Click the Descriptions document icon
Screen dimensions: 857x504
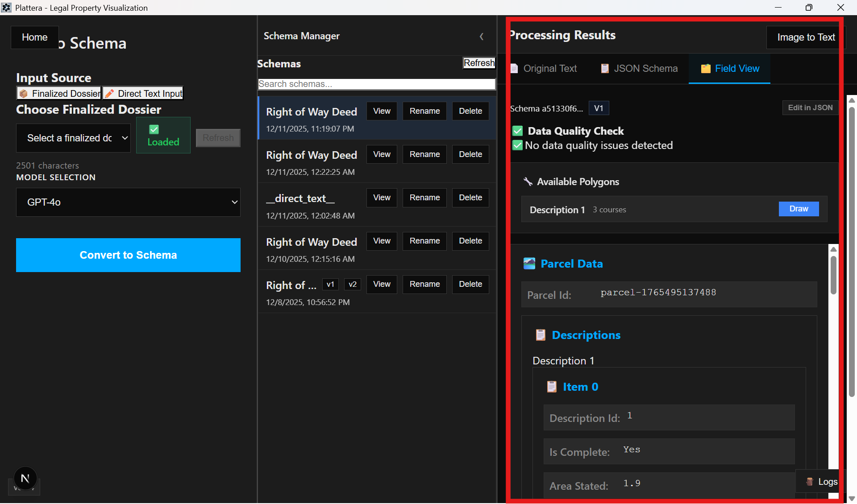coord(541,335)
